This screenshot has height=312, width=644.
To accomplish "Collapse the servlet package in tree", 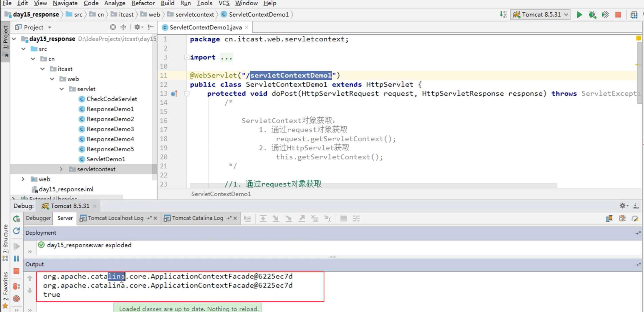I will point(62,89).
